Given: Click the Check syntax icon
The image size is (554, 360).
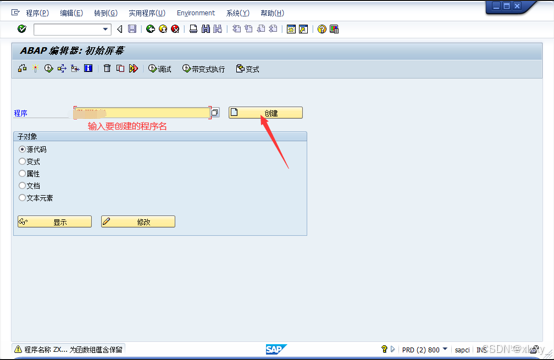Looking at the screenshot, I should (22, 69).
